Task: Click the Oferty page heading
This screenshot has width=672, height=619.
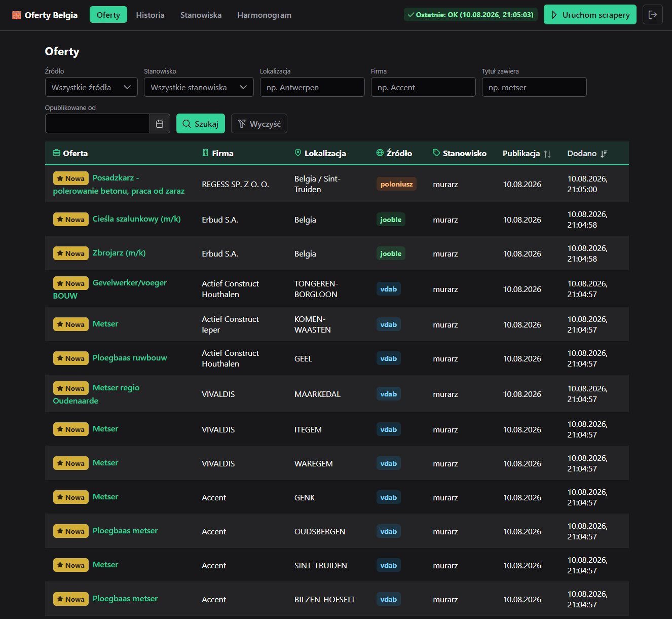Action: pyautogui.click(x=62, y=51)
